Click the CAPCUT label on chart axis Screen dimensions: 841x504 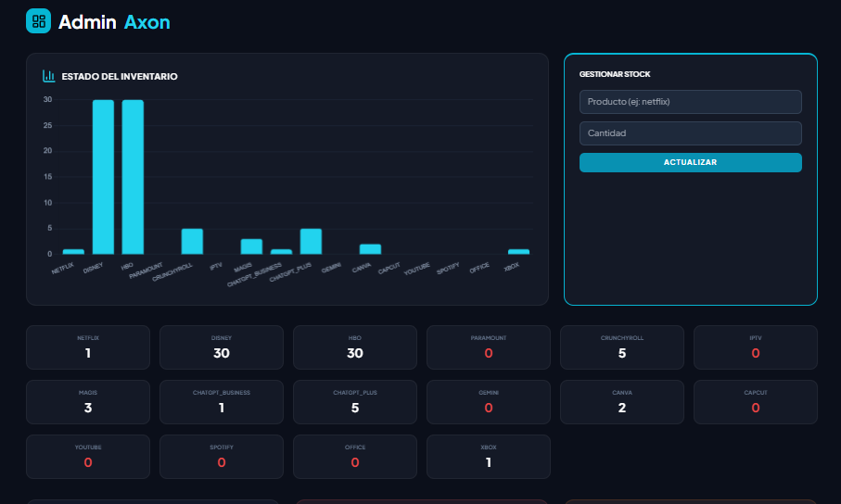pyautogui.click(x=389, y=268)
